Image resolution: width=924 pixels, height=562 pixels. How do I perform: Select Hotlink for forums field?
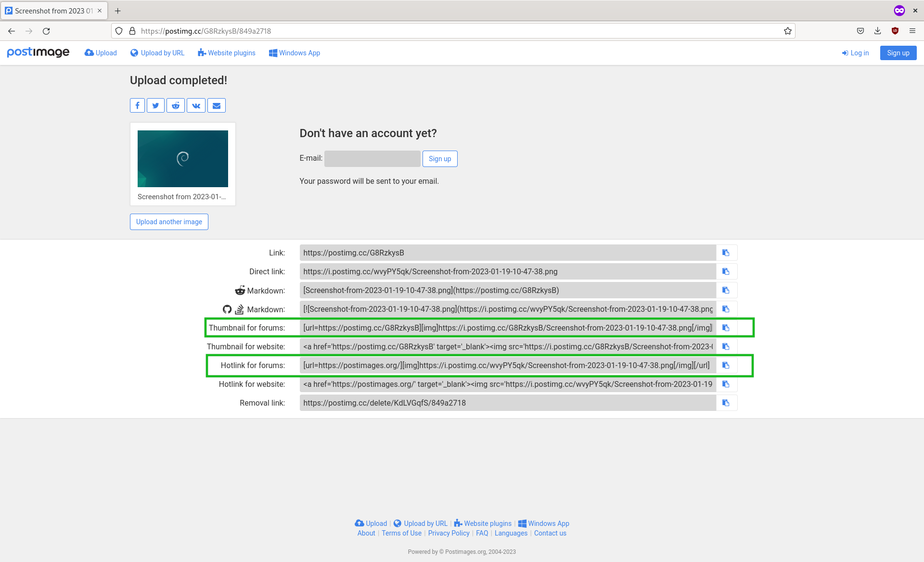(x=508, y=365)
